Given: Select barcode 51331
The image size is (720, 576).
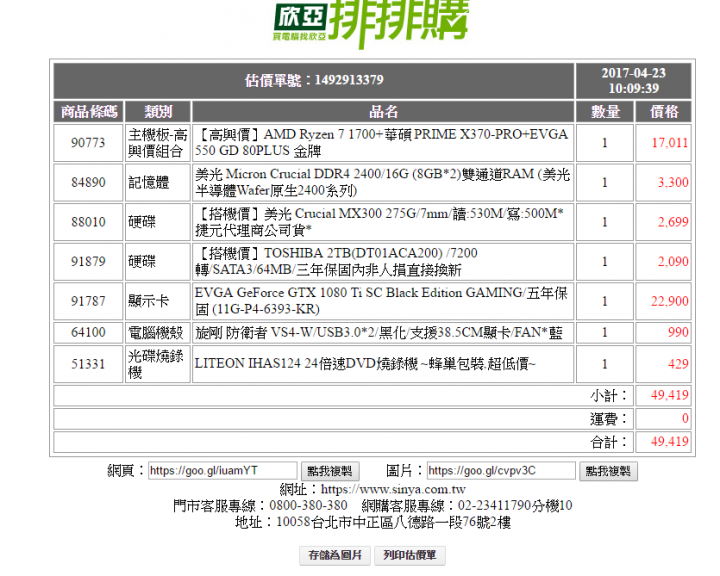Looking at the screenshot, I should pos(88,364).
